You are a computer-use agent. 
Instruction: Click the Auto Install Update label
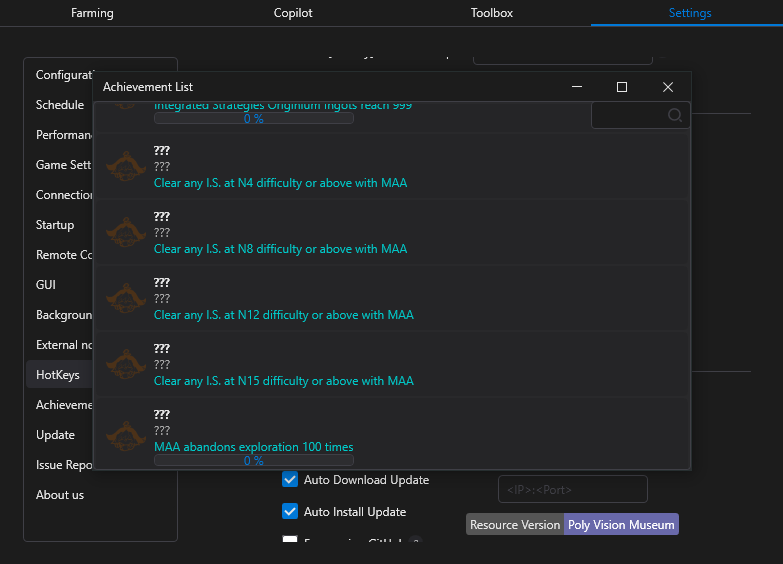point(355,512)
